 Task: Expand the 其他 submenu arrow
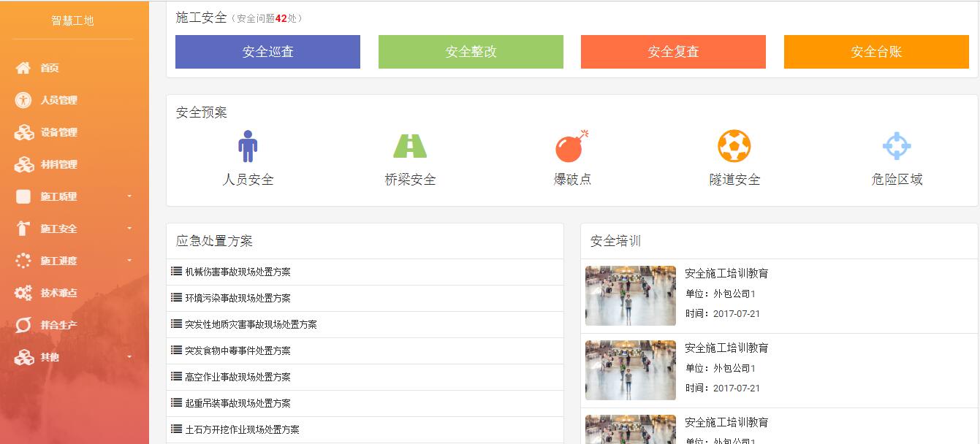pos(129,357)
